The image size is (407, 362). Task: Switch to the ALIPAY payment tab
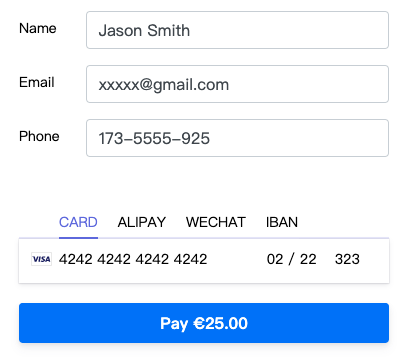(142, 222)
